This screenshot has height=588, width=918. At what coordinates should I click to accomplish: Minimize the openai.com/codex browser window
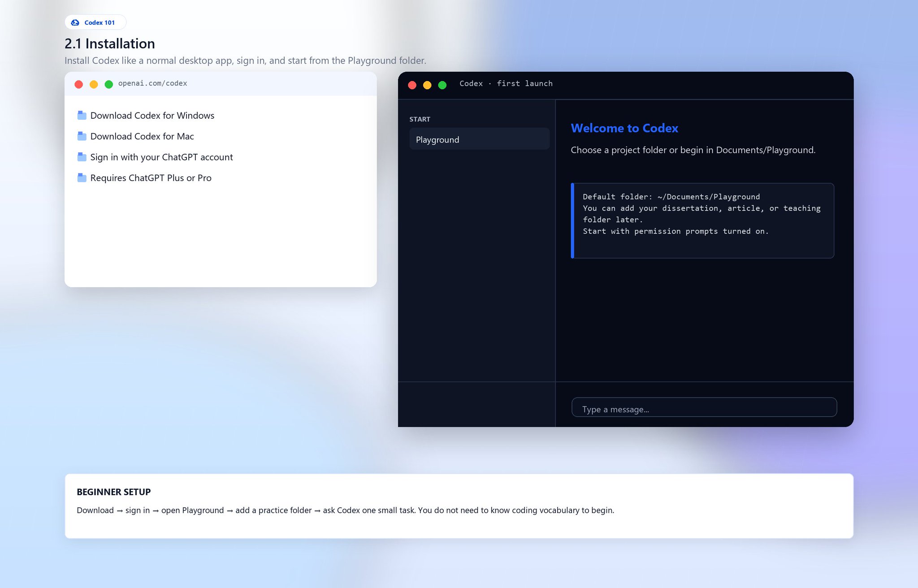click(94, 84)
